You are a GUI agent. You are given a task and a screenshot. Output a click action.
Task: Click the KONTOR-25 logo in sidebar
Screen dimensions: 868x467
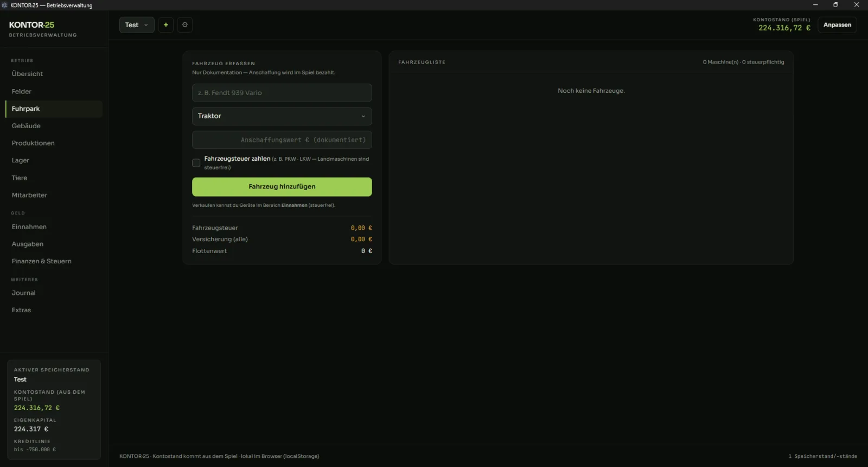[32, 25]
